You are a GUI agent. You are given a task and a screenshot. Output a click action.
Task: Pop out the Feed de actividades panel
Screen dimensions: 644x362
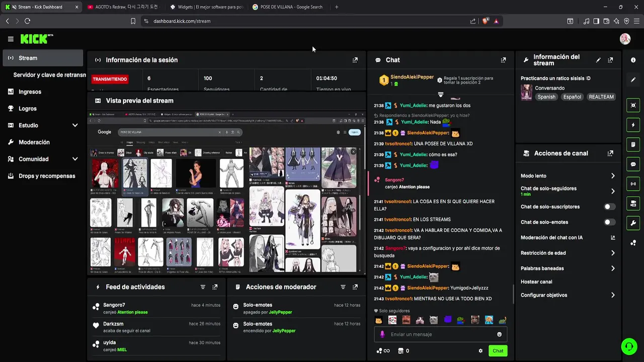pyautogui.click(x=215, y=287)
